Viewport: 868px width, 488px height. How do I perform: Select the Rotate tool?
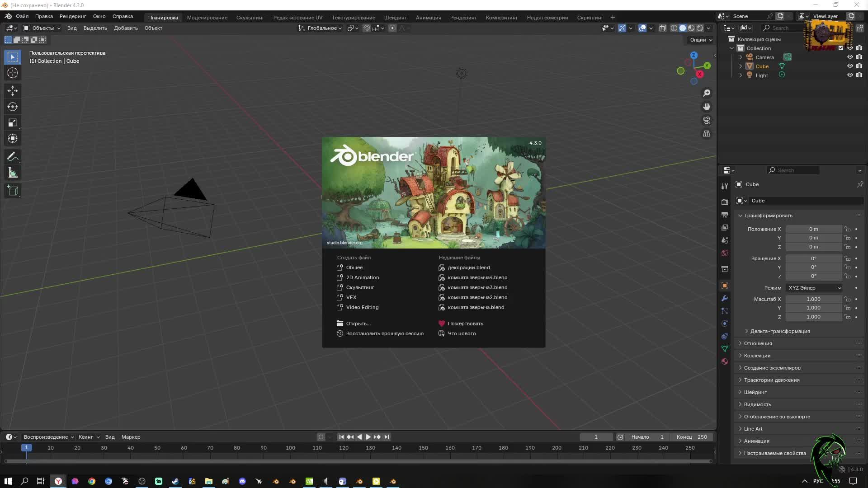pos(13,107)
